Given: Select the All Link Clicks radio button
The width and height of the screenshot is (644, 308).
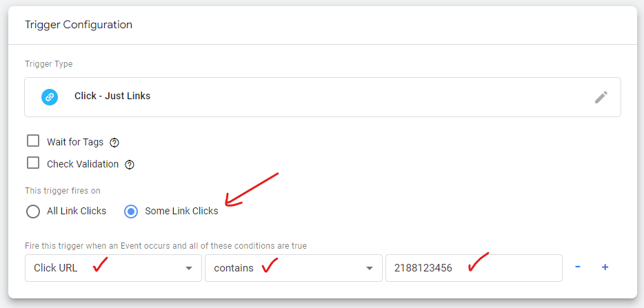Looking at the screenshot, I should pos(33,212).
